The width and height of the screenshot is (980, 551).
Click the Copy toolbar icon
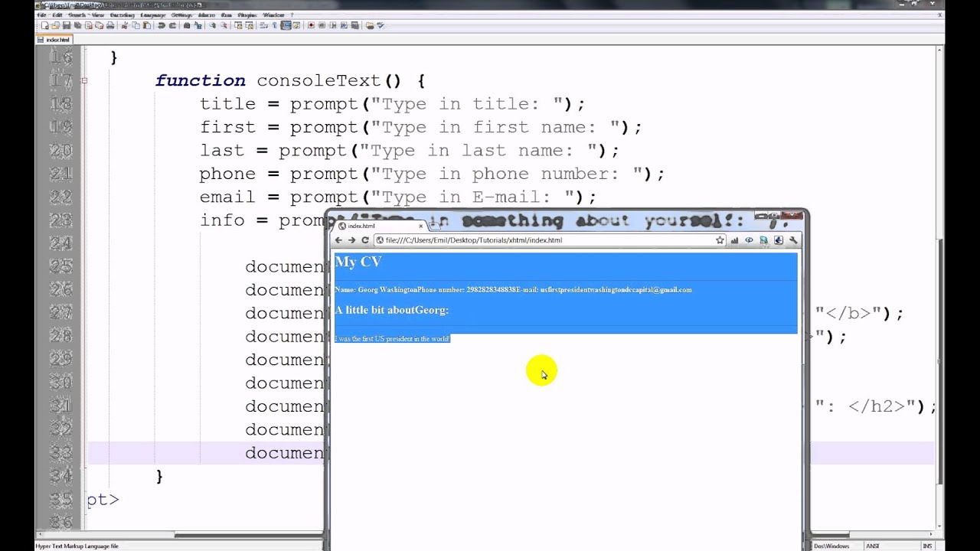[x=136, y=25]
